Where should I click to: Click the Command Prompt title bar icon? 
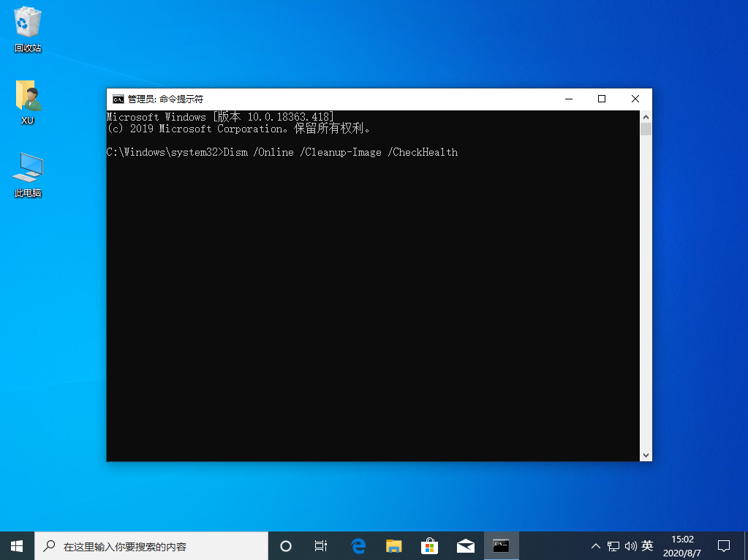118,99
